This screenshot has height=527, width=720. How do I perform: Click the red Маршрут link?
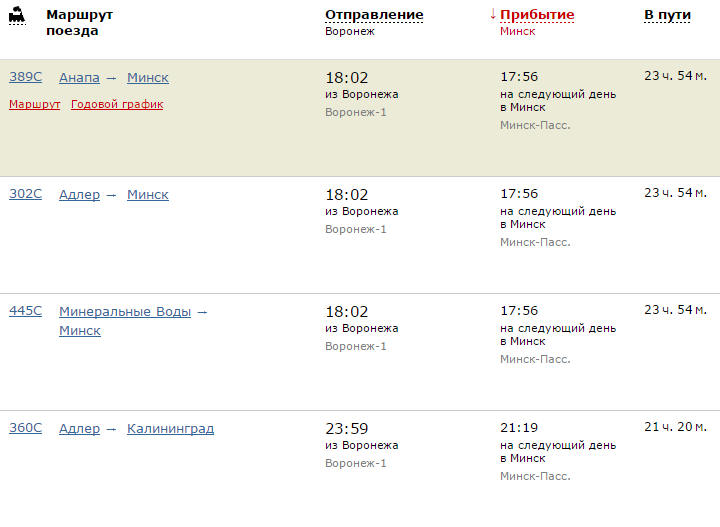[34, 104]
